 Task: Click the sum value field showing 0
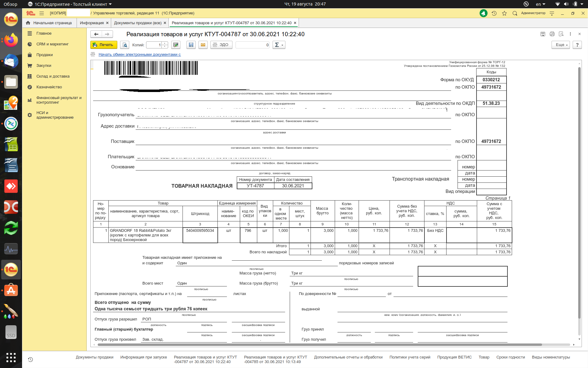252,45
